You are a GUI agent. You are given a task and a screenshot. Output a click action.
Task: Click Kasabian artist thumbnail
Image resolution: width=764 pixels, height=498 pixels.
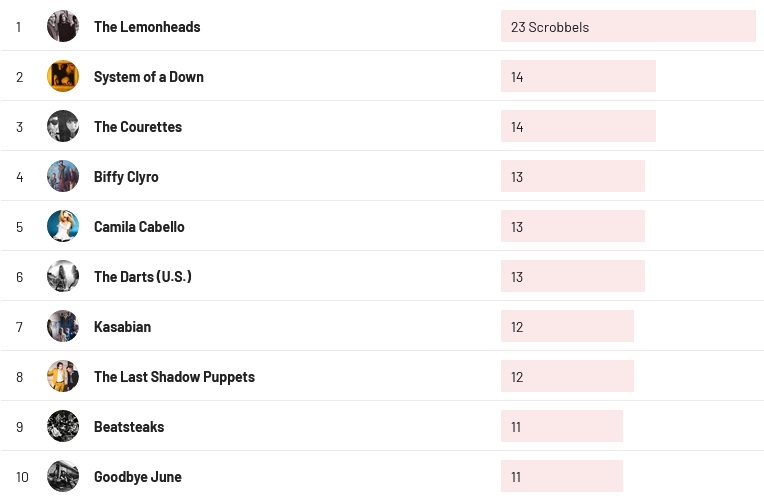[63, 326]
